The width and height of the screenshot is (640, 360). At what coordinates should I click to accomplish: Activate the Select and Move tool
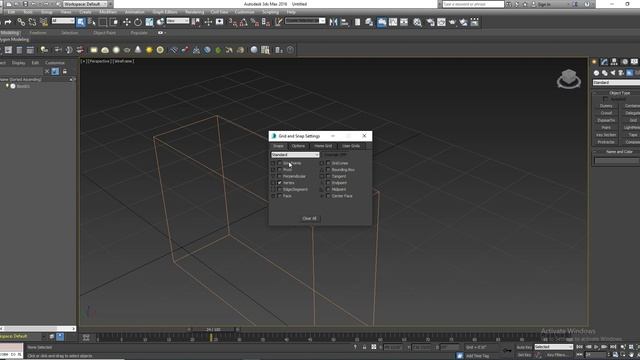click(x=127, y=22)
